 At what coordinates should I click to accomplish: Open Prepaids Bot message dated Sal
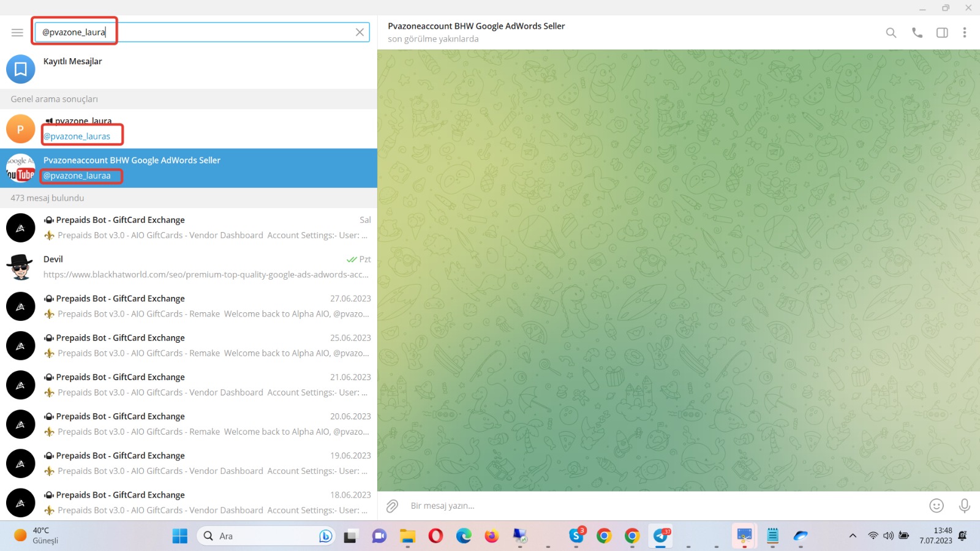tap(189, 228)
